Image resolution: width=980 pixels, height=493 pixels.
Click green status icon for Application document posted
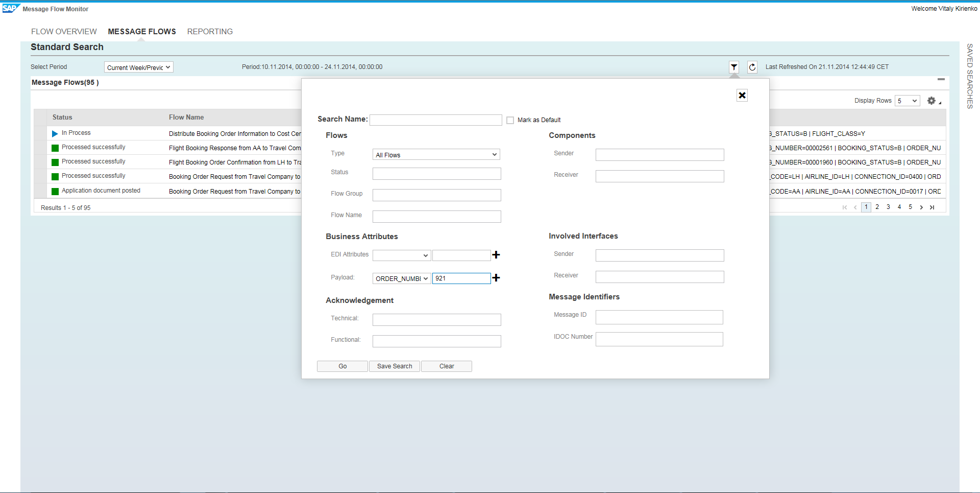click(55, 192)
